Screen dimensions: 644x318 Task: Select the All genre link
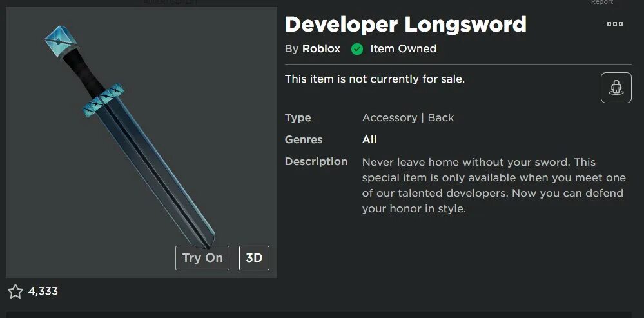pyautogui.click(x=369, y=140)
